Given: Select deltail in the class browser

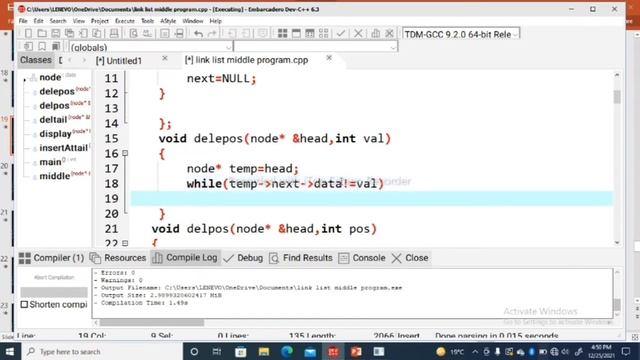Looking at the screenshot, I should pos(53,120).
